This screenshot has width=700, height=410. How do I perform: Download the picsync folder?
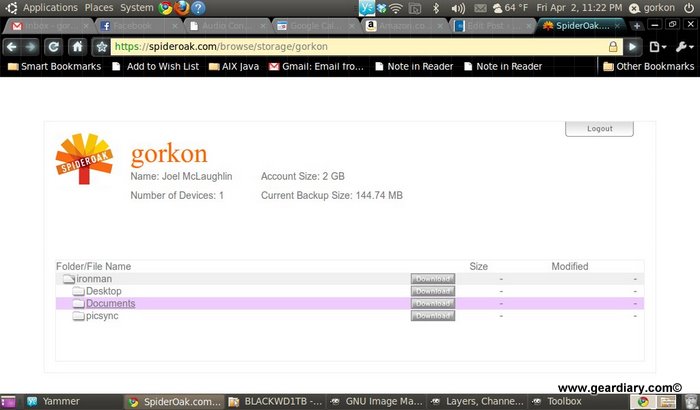pyautogui.click(x=433, y=316)
